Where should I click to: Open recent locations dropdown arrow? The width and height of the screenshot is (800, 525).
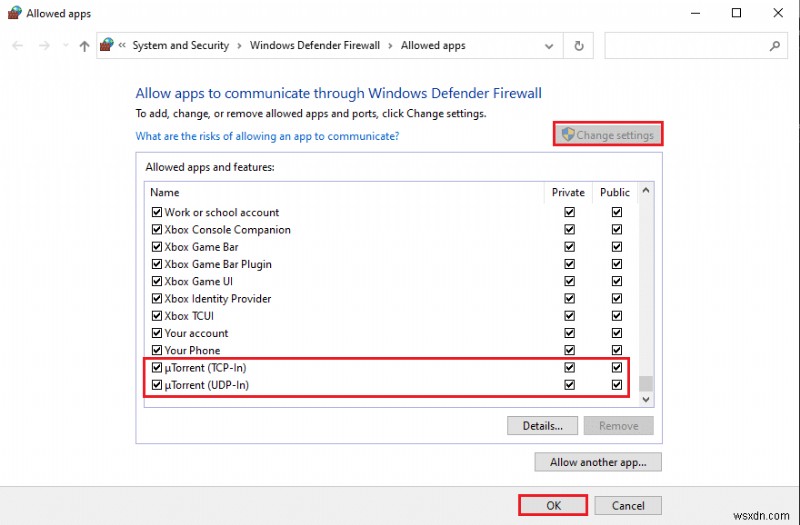[65, 46]
